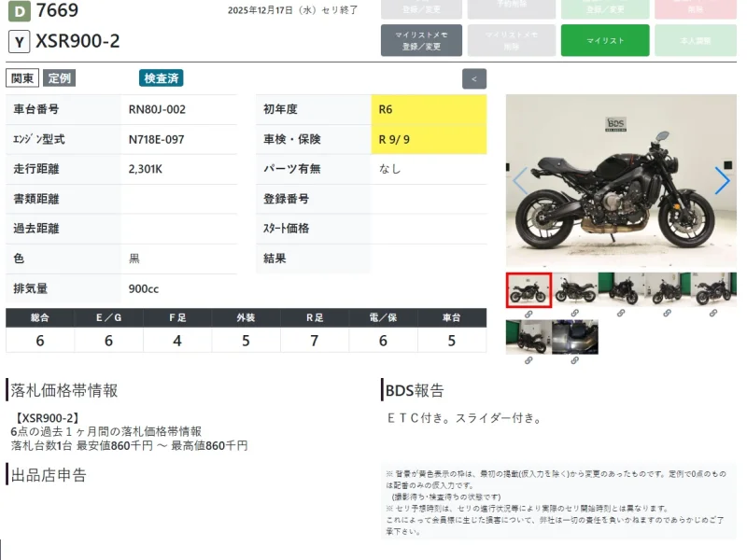Image resolution: width=747 pixels, height=560 pixels.
Task: Click 電/保 score 6
Action: point(383,341)
